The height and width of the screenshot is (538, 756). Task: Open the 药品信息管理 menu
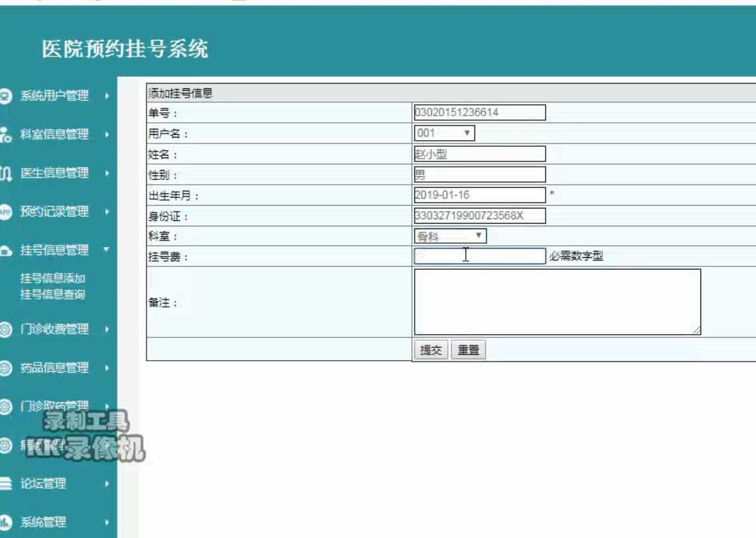tap(54, 368)
